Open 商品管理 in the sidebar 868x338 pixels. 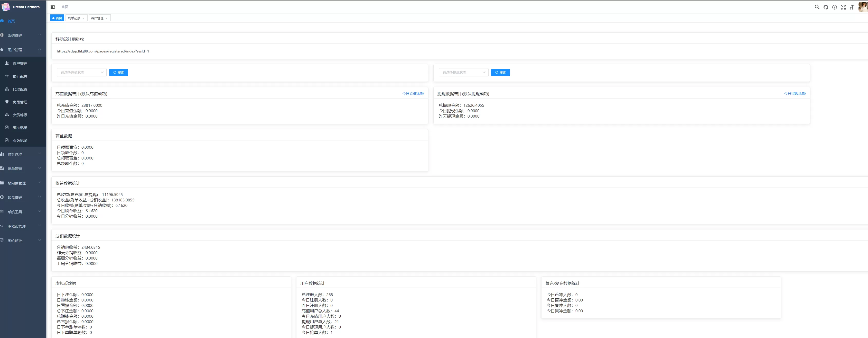20,102
